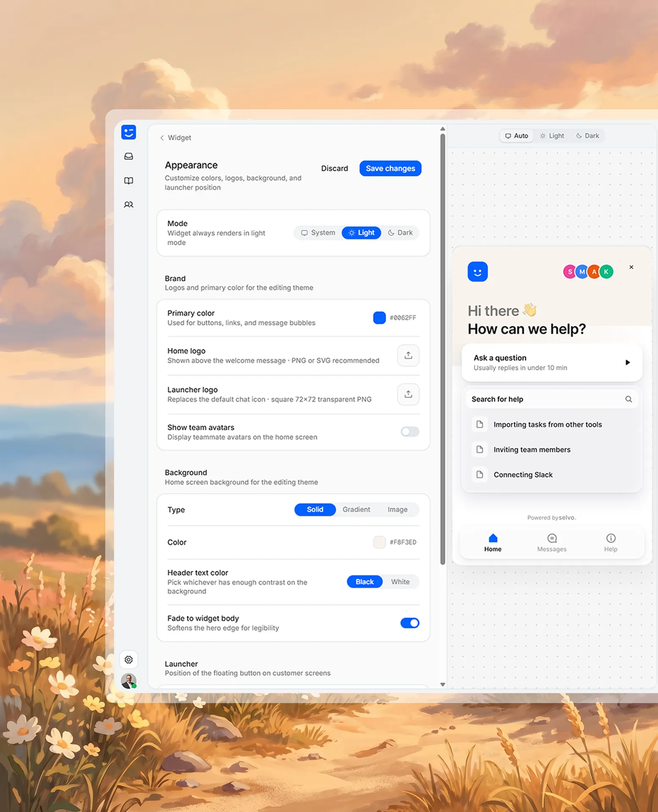This screenshot has height=812, width=658.
Task: Open the settings gear icon
Action: coord(129,660)
